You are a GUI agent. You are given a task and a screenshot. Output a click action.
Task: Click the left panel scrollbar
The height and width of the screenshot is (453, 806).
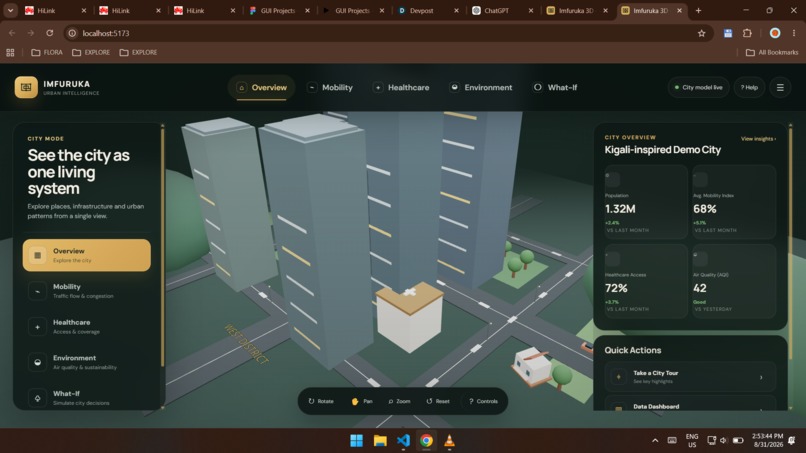point(162,247)
